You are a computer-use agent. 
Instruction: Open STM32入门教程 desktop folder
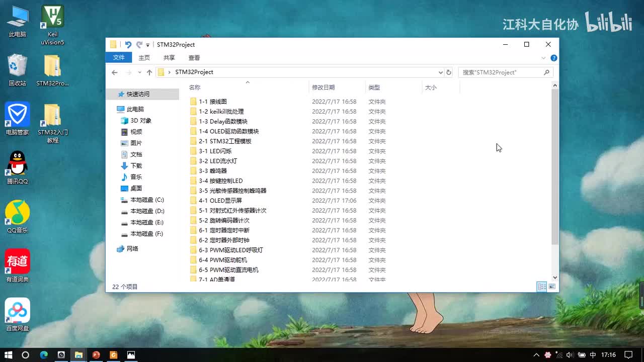click(x=52, y=123)
